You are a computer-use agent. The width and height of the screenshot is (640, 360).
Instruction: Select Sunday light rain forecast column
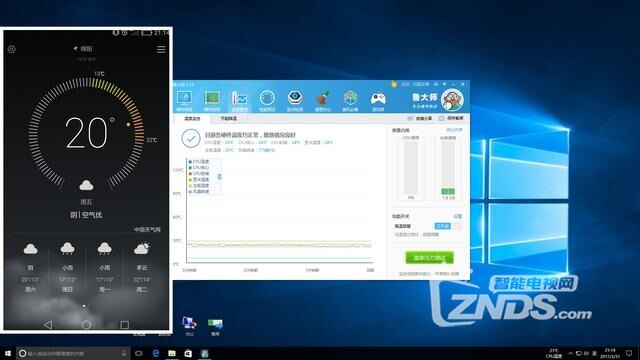(x=67, y=268)
